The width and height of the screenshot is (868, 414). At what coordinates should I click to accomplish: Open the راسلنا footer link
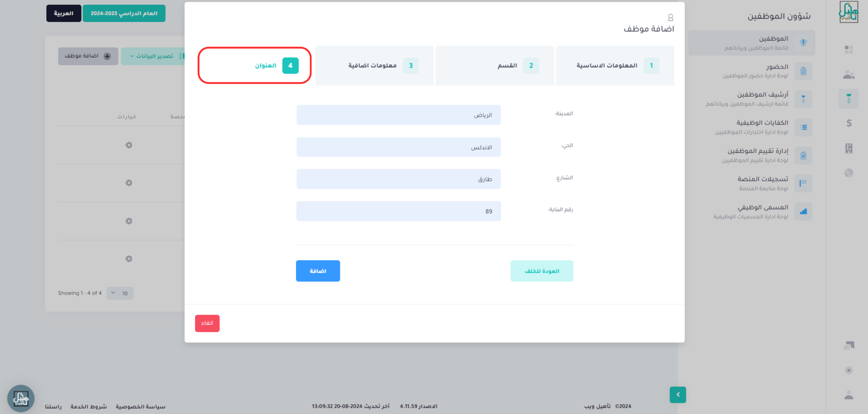coord(54,407)
